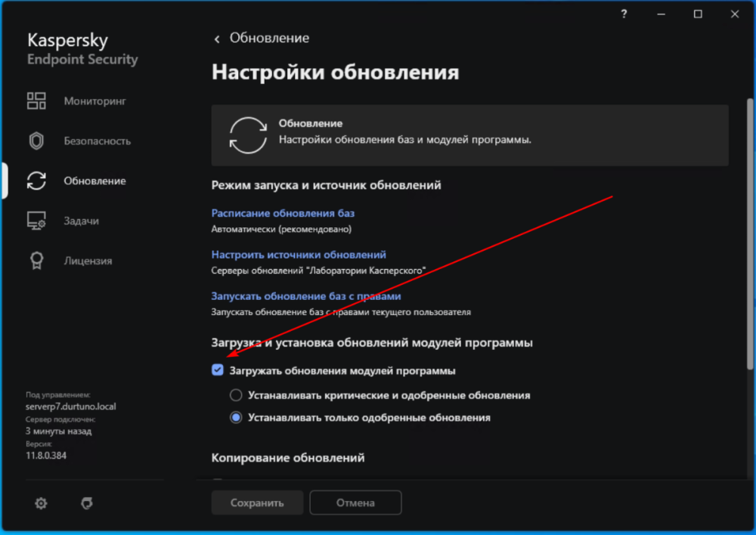Viewport: 756px width, 535px height.
Task: Click the large refresh icon in Обновление banner
Action: [x=248, y=135]
